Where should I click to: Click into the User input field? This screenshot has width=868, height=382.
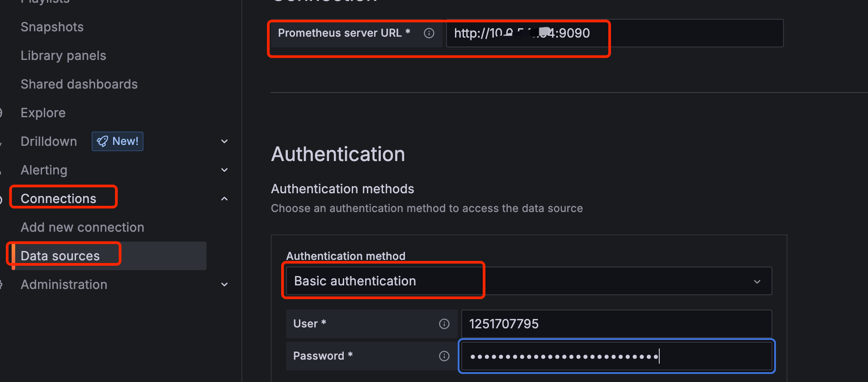(x=616, y=324)
